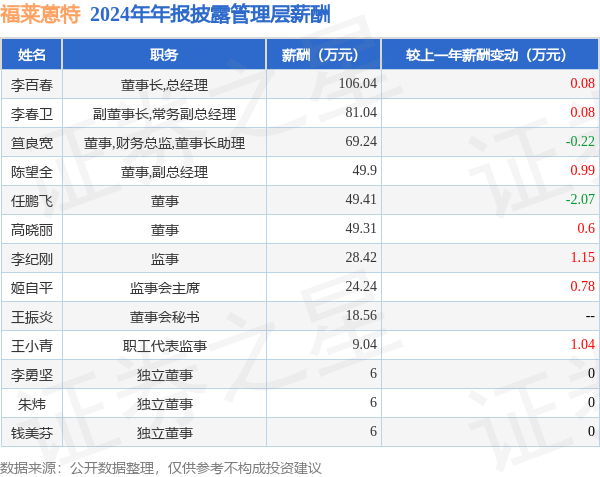
Task: Click the salary value 49.31
Action: (x=361, y=228)
